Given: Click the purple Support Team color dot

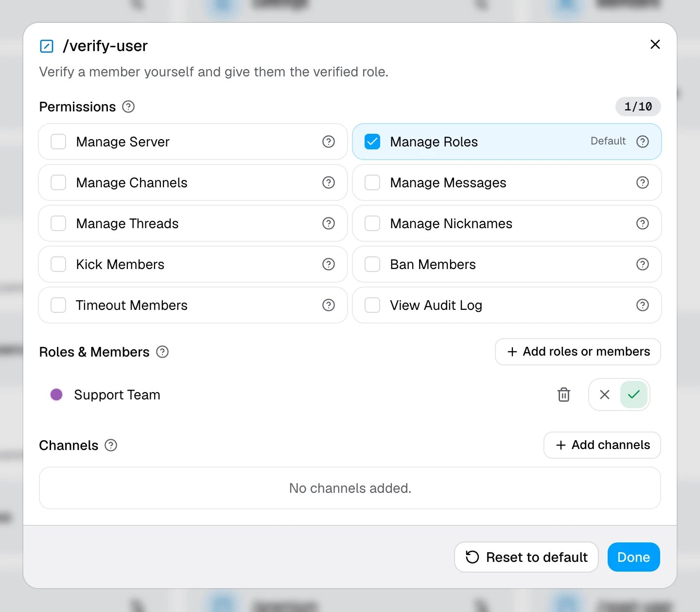Looking at the screenshot, I should coord(56,395).
